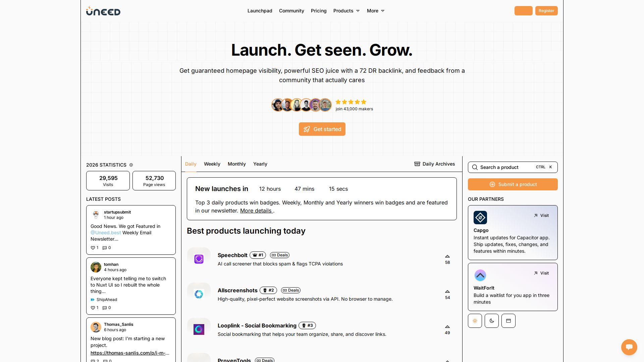Click the WaitForIt partner icon
Image resolution: width=644 pixels, height=362 pixels.
480,275
